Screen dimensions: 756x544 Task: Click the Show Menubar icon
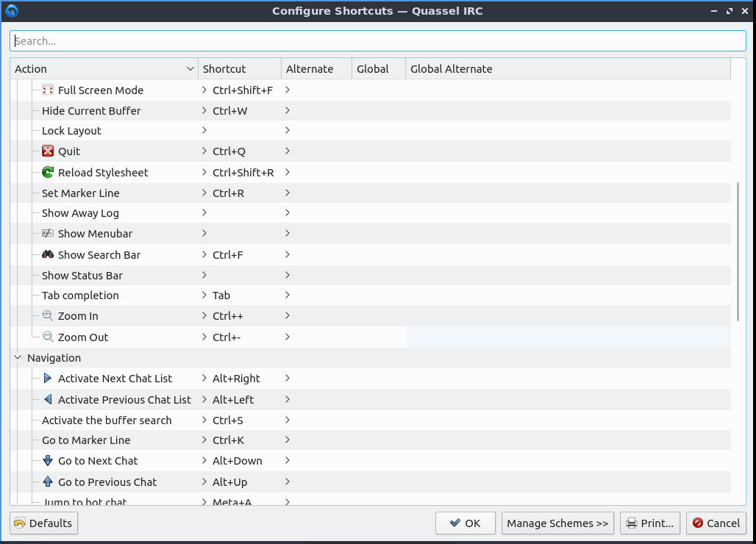click(48, 234)
